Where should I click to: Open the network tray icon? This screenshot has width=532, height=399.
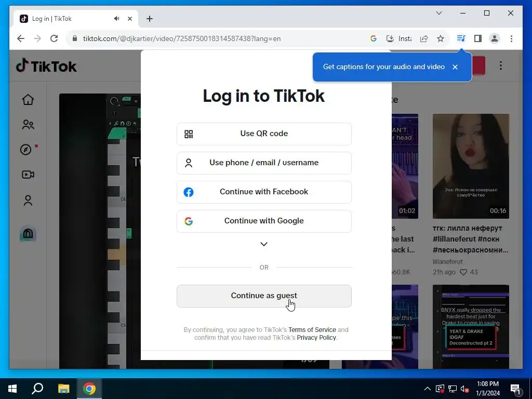[453, 389]
